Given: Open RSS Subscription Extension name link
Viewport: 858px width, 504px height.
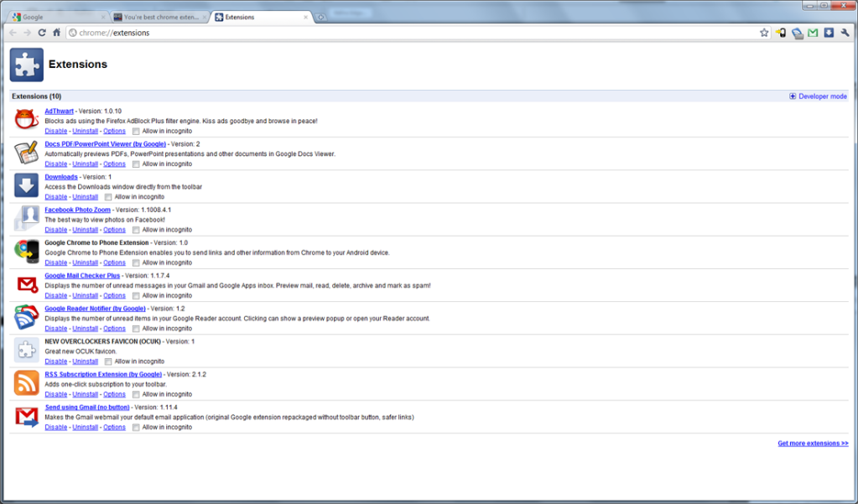Looking at the screenshot, I should (103, 374).
